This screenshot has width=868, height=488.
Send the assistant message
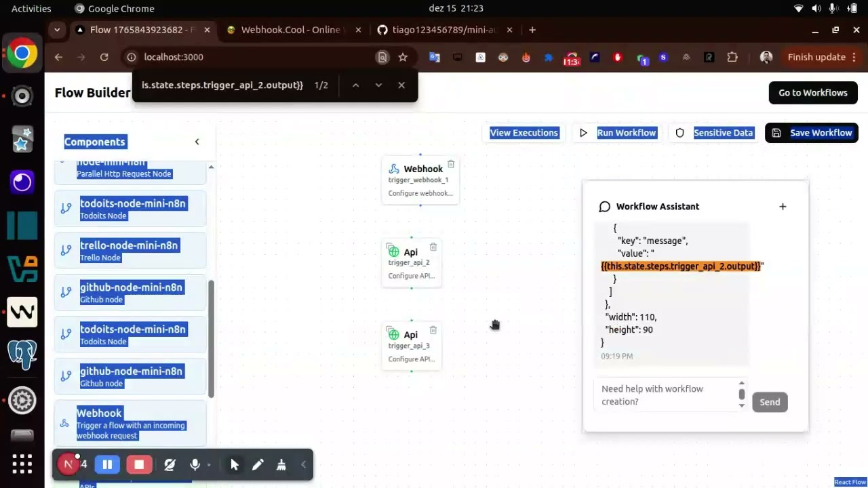(770, 402)
